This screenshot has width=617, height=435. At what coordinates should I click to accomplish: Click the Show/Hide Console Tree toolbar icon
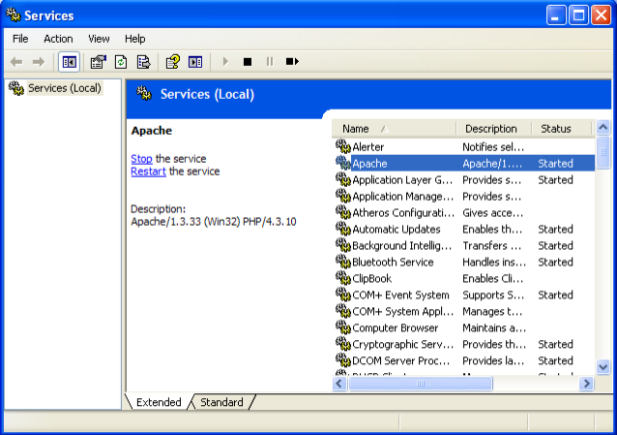70,62
